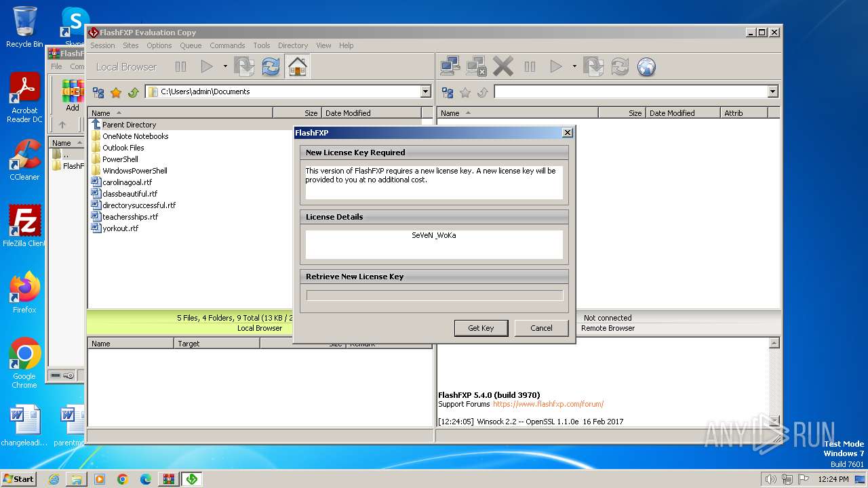Image resolution: width=868 pixels, height=488 pixels.
Task: Sort local list by Date Modified
Action: coord(371,113)
